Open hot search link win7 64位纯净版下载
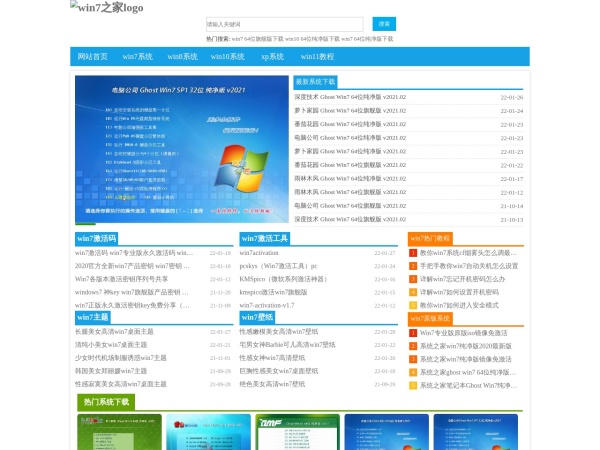Screen dimensions: 600x450 367,39
